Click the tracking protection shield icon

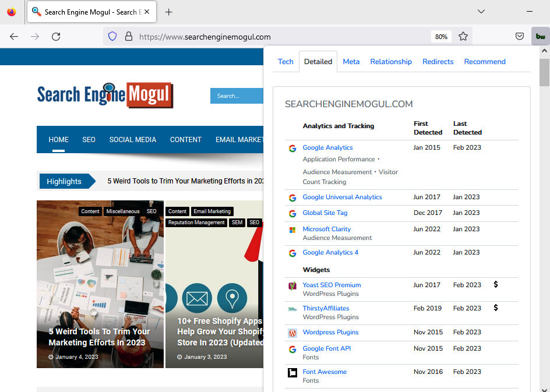(112, 37)
